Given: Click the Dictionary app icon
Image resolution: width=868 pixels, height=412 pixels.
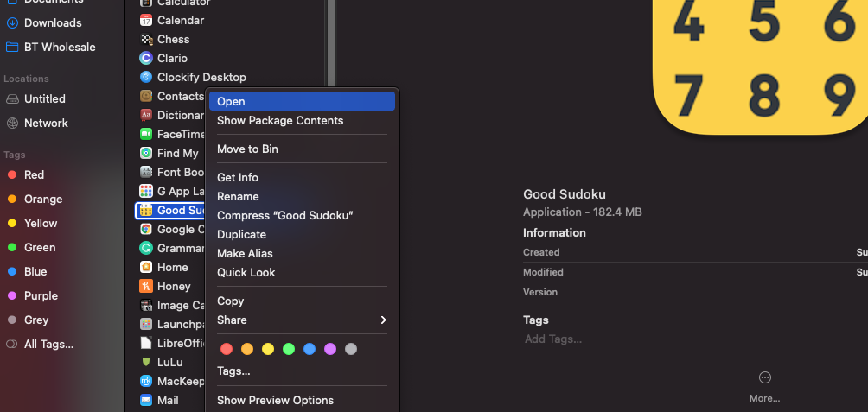Looking at the screenshot, I should click(x=145, y=115).
